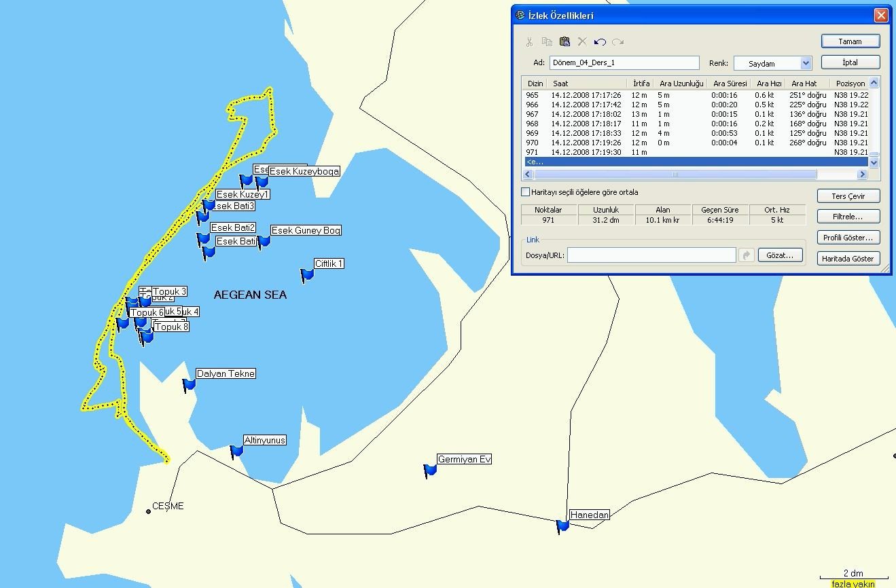Focus the Dosya/URL input field
Viewport: 896px width, 588px height.
[x=651, y=255]
